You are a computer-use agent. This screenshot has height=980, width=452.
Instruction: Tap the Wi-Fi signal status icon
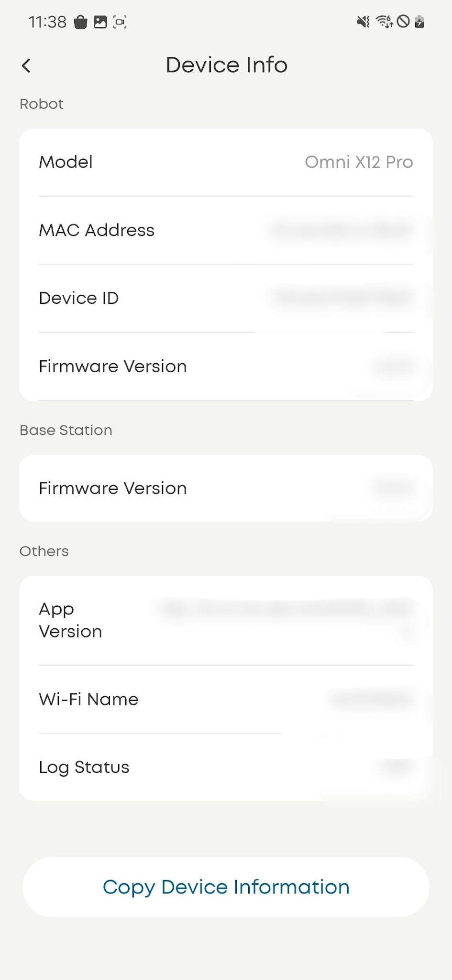[384, 22]
